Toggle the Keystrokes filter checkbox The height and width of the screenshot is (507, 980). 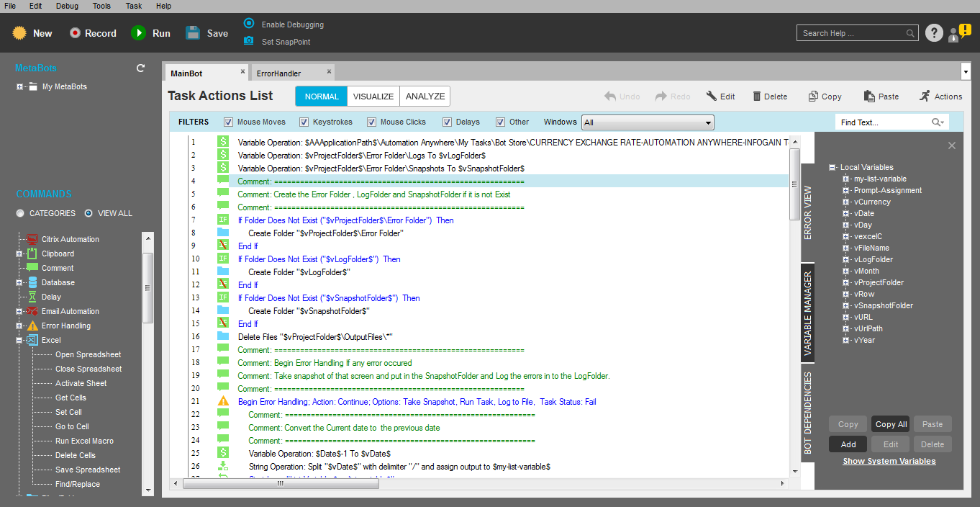(304, 122)
